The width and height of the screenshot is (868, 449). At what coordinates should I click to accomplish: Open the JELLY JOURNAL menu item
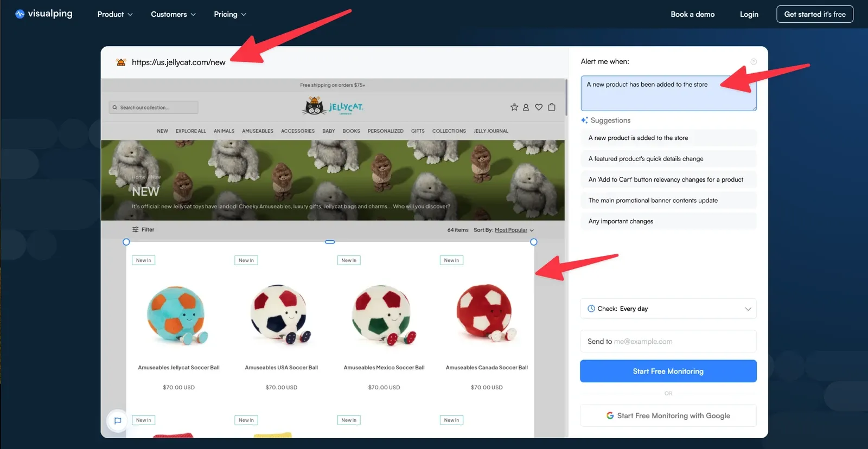[x=491, y=131]
